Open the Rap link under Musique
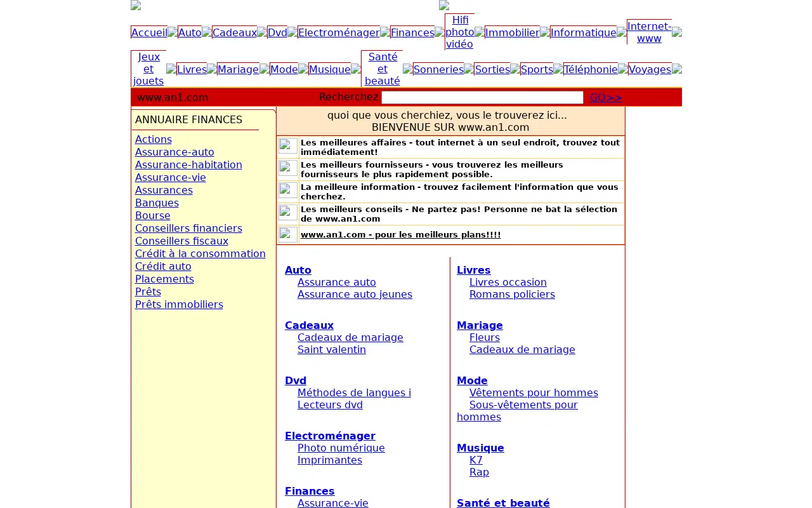Viewport: 812px width, 508px height. click(479, 472)
